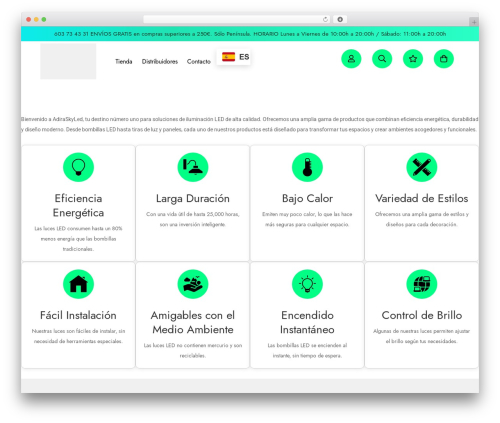Add a new browser tab with plus
Screen dimensions: 500x423
click(474, 22)
